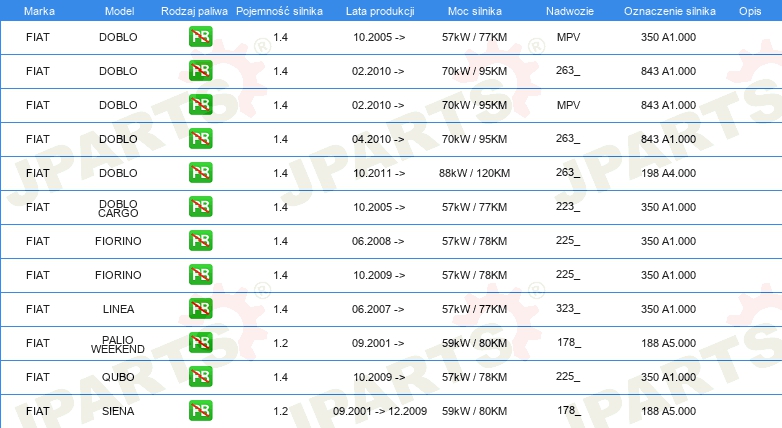The height and width of the screenshot is (428, 782).
Task: Select the LINEA model cell
Action: pos(118,309)
